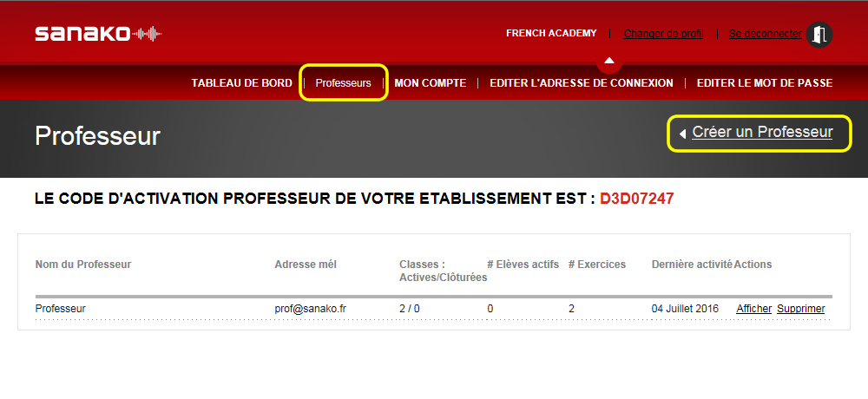868x399 pixels.
Task: Click the prof@sanako.fr email cell
Action: pyautogui.click(x=311, y=309)
